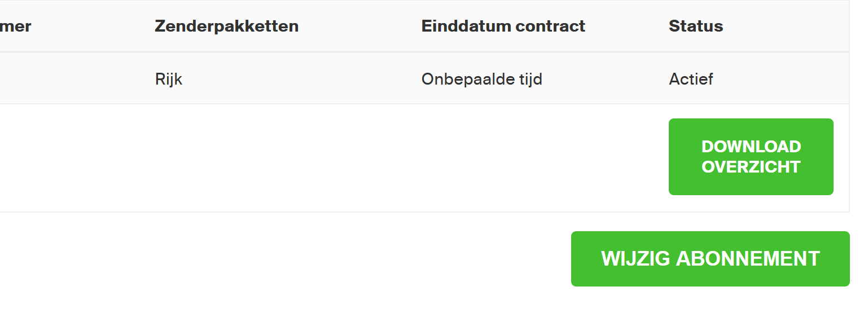Download the subscription overview
This screenshot has height=313, width=868.
[751, 156]
